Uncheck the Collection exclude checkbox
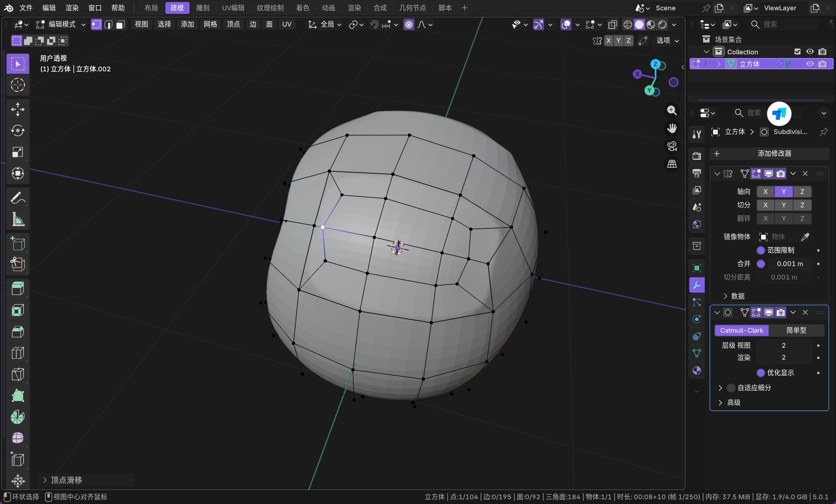The height and width of the screenshot is (504, 836). tap(798, 52)
